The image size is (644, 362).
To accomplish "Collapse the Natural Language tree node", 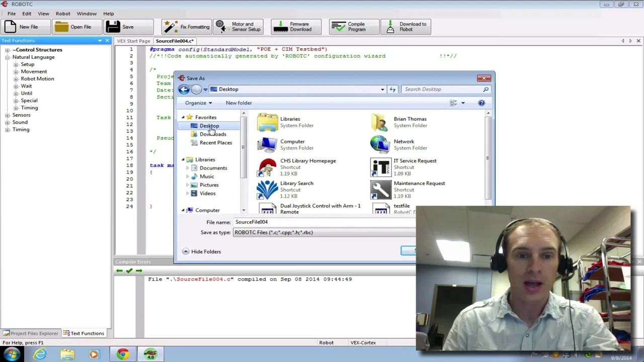I will [8, 57].
